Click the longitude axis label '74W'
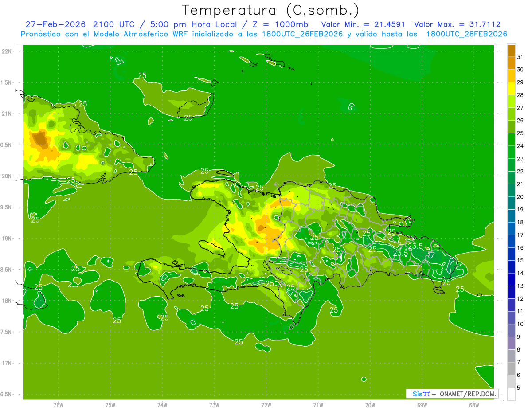The width and height of the screenshot is (532, 411). [162, 405]
